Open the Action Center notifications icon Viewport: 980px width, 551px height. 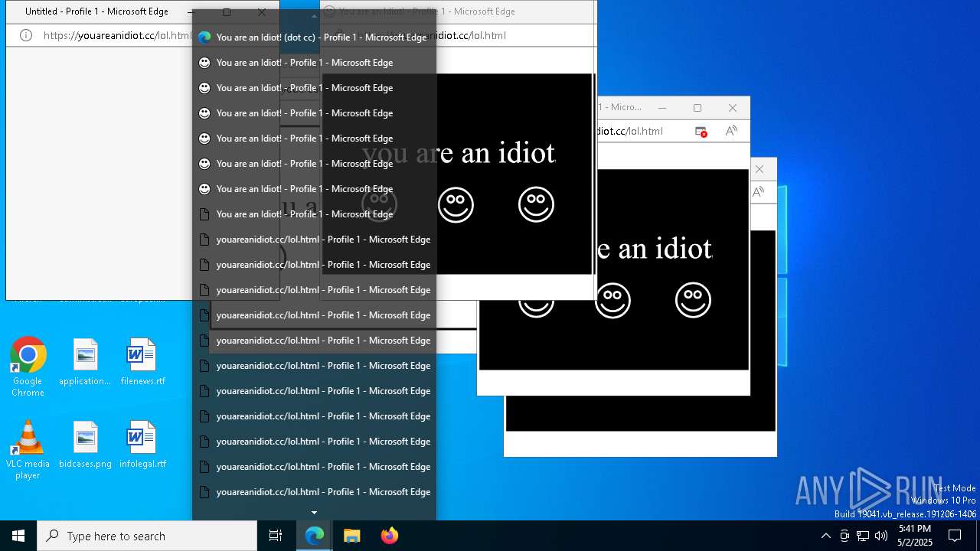[x=955, y=536]
